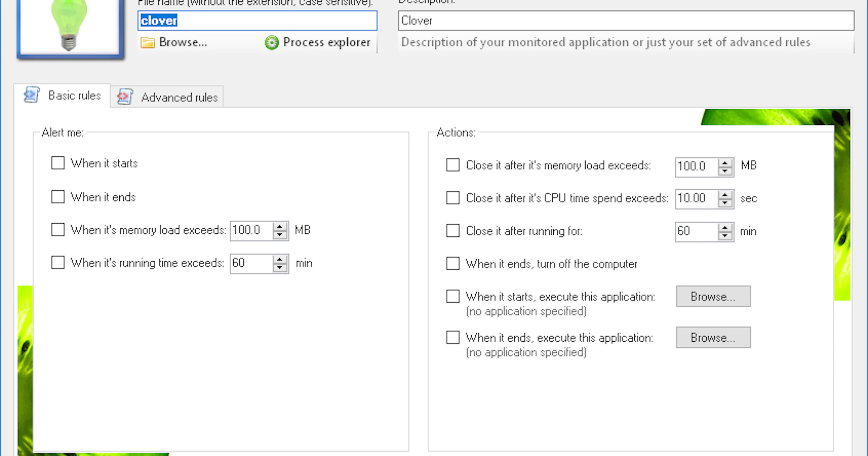868x456 pixels.
Task: Open Browse next to the file name
Action: coord(174,42)
